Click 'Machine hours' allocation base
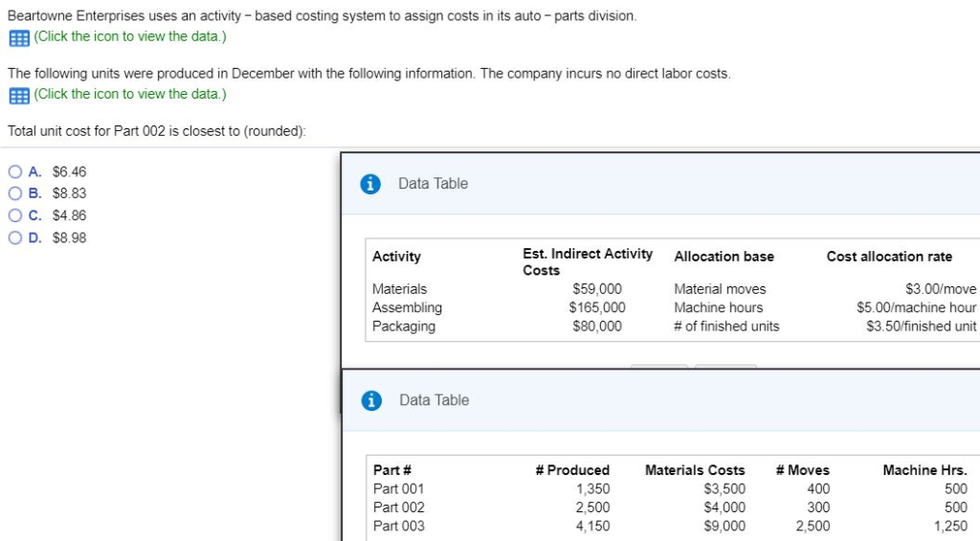 click(718, 307)
